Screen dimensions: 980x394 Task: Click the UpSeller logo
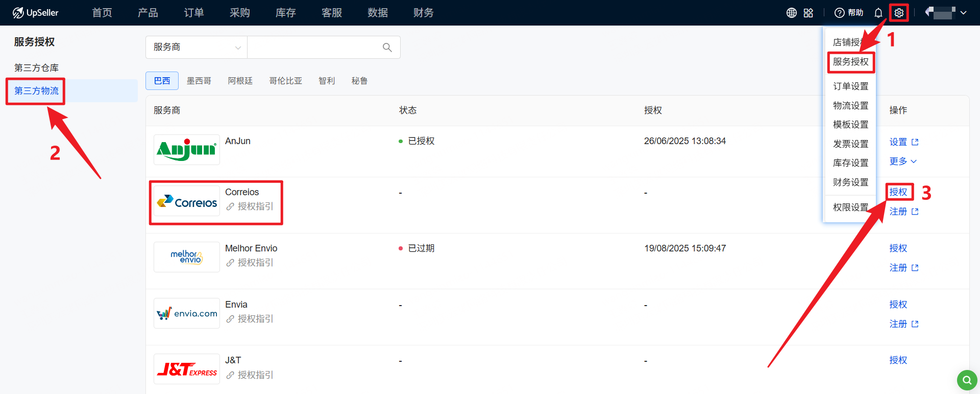pos(36,13)
